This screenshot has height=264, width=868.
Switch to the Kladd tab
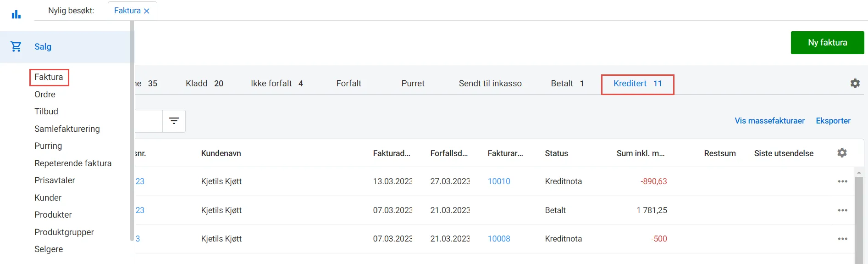tap(205, 84)
